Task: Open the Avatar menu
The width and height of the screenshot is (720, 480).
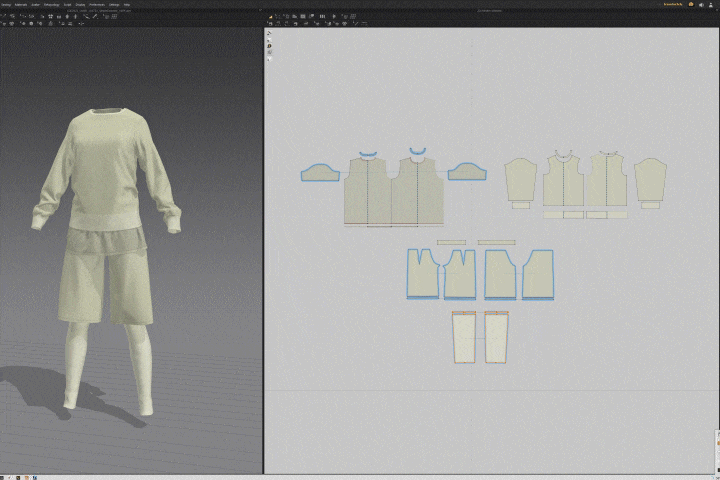Action: click(x=35, y=5)
